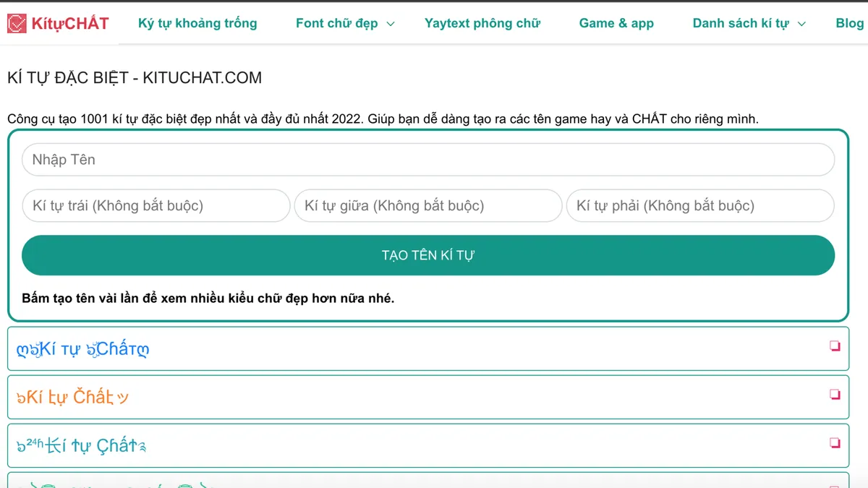The height and width of the screenshot is (488, 868).
Task: Expand the 'Font chữ đẹp' dropdown menu
Action: (x=345, y=23)
